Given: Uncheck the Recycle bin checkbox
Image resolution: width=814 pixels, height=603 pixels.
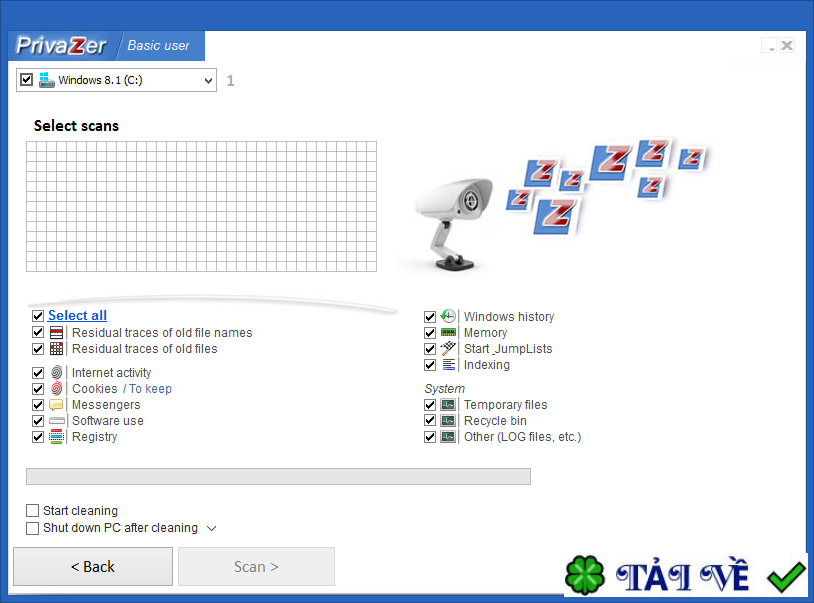Looking at the screenshot, I should click(430, 421).
